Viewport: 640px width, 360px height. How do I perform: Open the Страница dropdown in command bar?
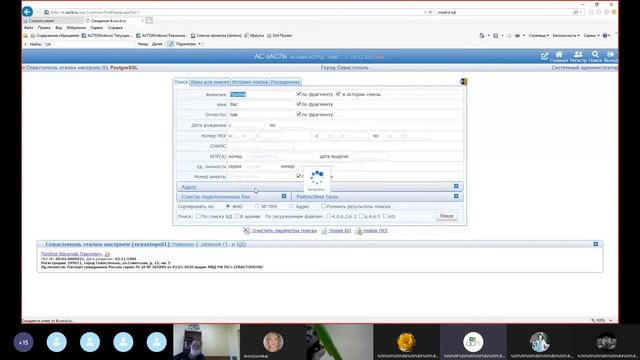pyautogui.click(x=538, y=36)
